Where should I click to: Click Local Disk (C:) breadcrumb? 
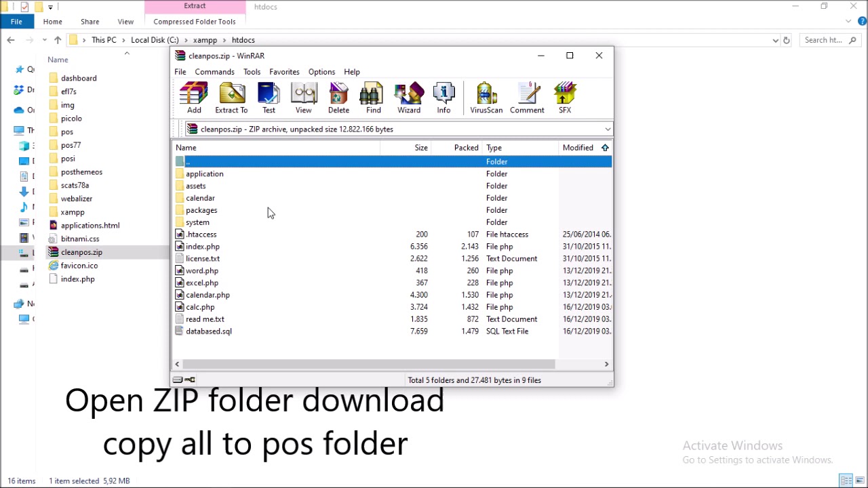click(155, 40)
